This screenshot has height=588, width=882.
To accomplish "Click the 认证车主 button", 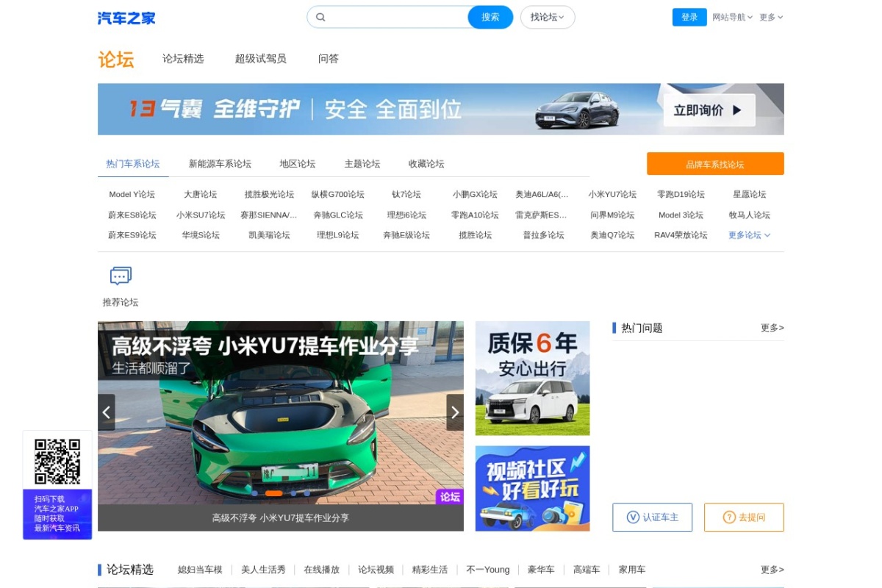I will click(653, 517).
